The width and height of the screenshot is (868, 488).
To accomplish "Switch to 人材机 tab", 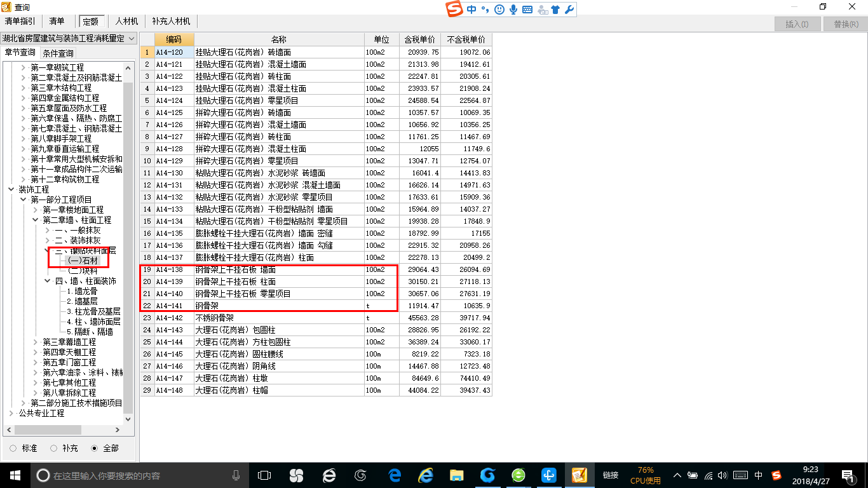I will click(x=126, y=21).
